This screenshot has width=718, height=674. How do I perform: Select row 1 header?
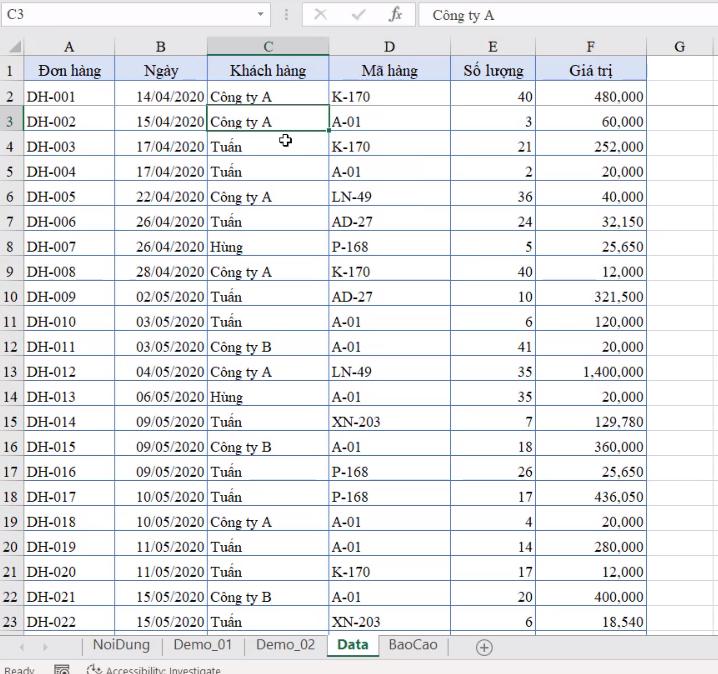coord(10,71)
